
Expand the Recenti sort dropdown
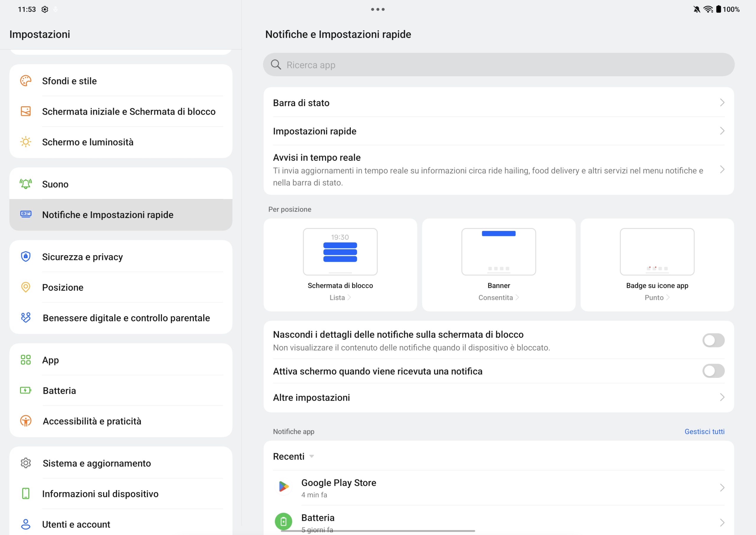coord(312,456)
